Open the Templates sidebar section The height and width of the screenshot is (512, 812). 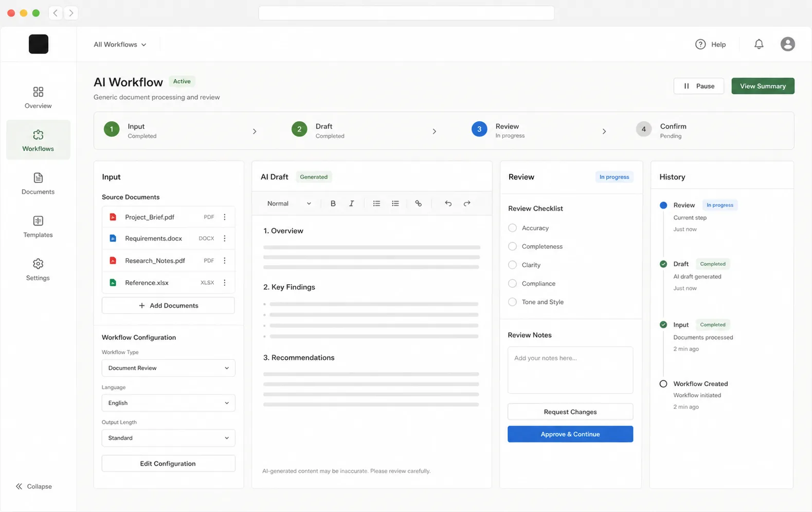click(38, 227)
